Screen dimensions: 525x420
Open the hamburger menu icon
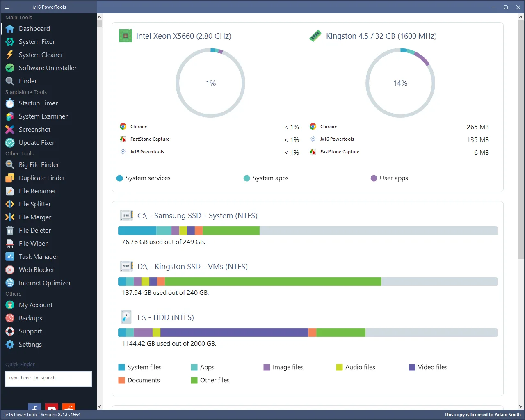pos(7,7)
